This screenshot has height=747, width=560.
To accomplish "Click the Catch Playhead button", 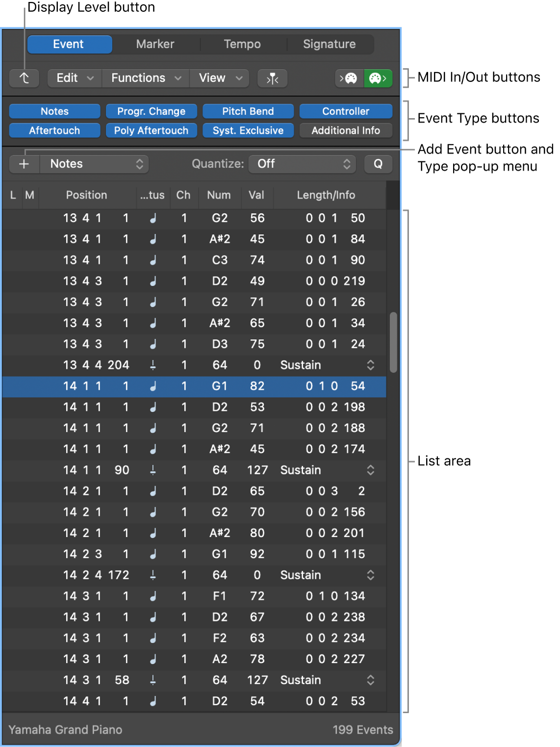I will [273, 78].
